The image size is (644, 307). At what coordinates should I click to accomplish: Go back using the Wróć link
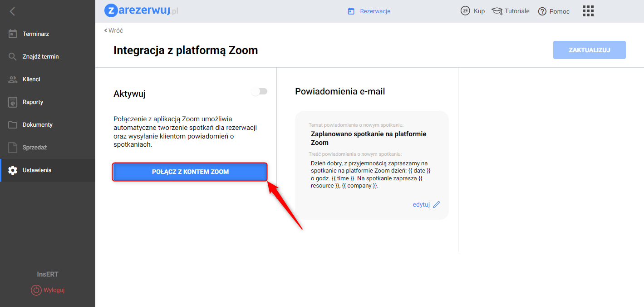point(113,30)
